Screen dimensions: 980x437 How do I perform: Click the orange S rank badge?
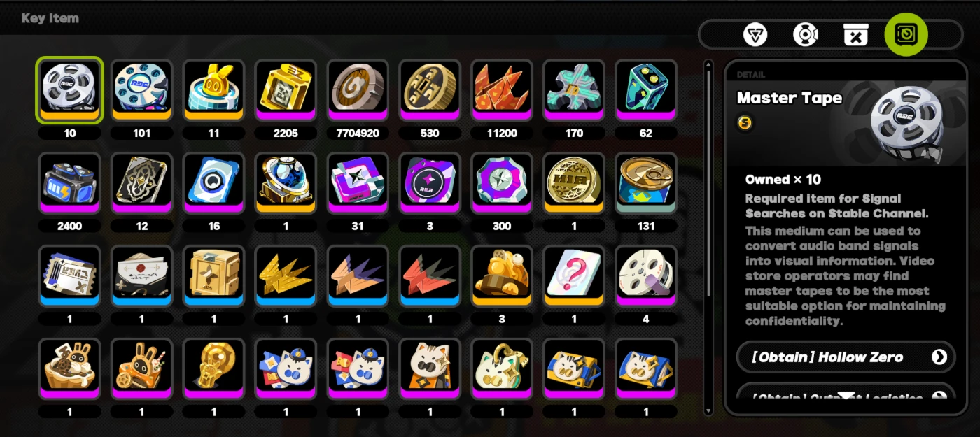click(x=745, y=123)
